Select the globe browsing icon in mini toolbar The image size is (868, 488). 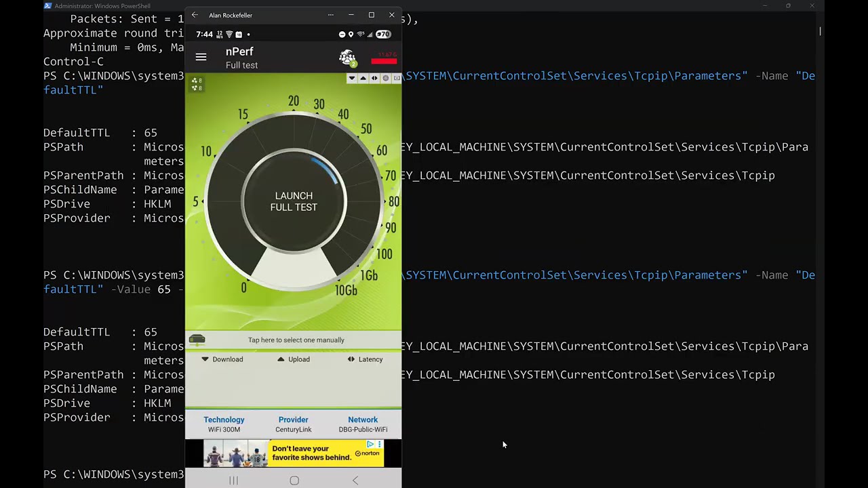[386, 79]
